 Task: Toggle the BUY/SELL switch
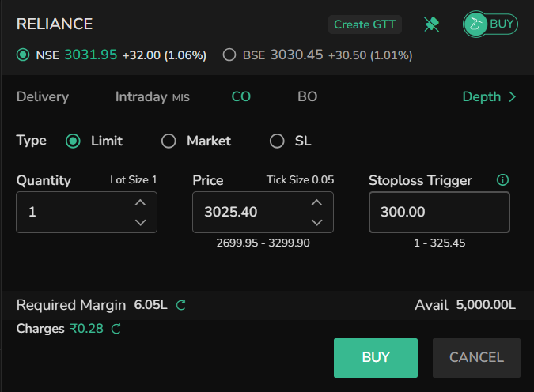490,24
